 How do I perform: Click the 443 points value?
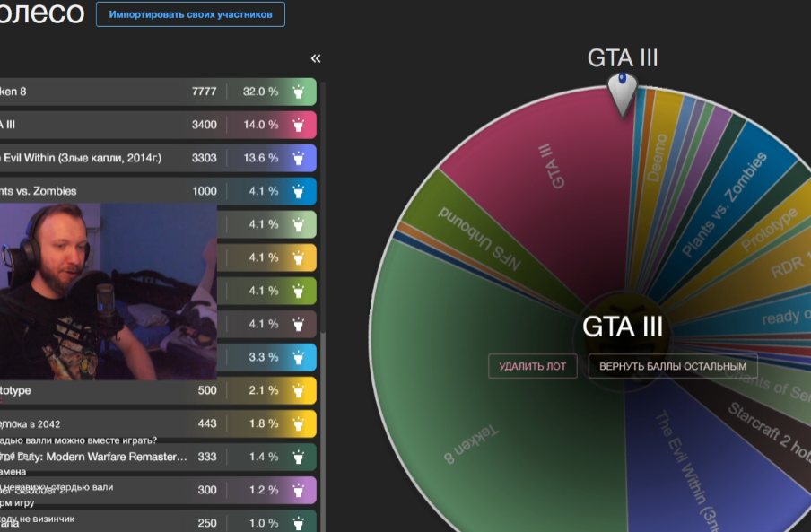[x=207, y=423]
